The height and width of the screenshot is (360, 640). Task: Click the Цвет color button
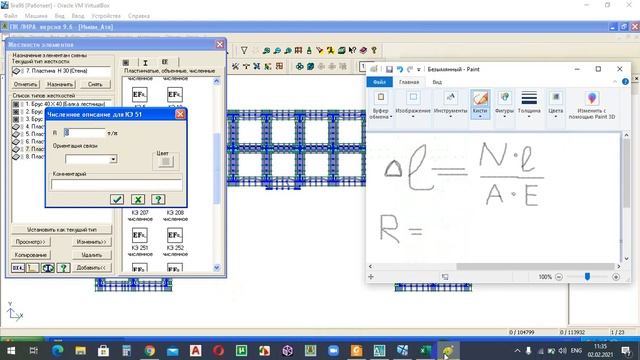(x=165, y=162)
